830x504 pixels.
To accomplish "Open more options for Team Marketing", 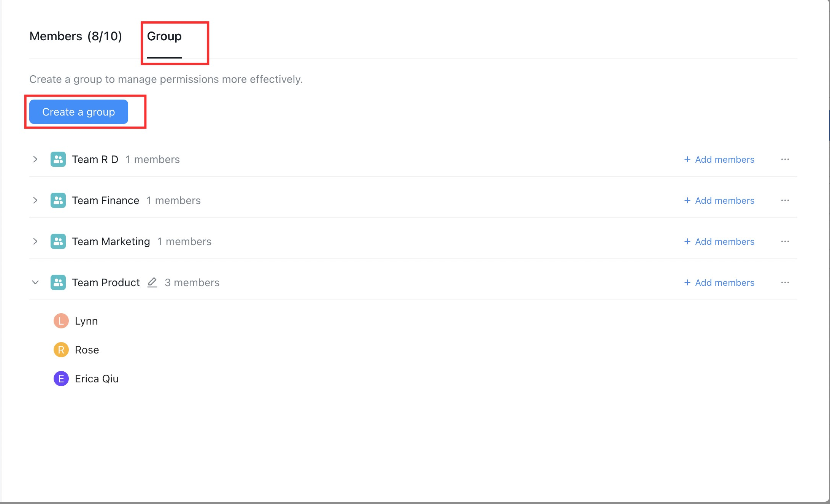I will [x=785, y=241].
